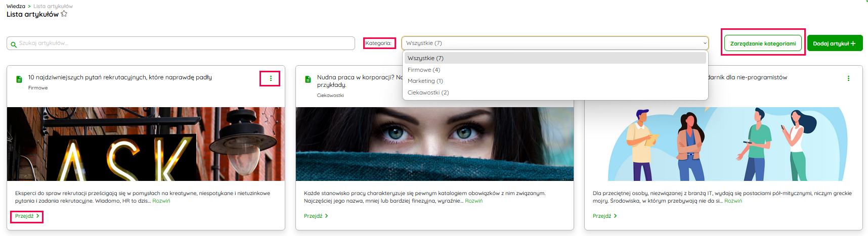
Task: Open three-dot menu on recruitment questions article
Action: [x=271, y=78]
